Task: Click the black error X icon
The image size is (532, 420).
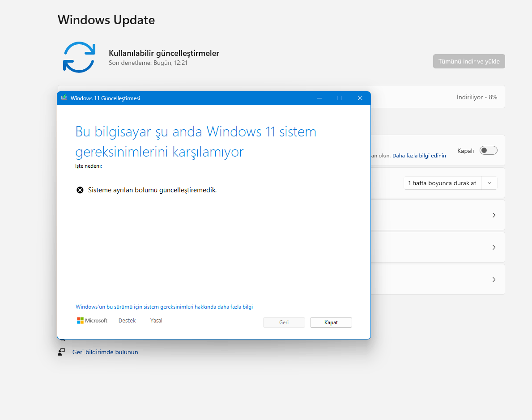Action: tap(80, 190)
